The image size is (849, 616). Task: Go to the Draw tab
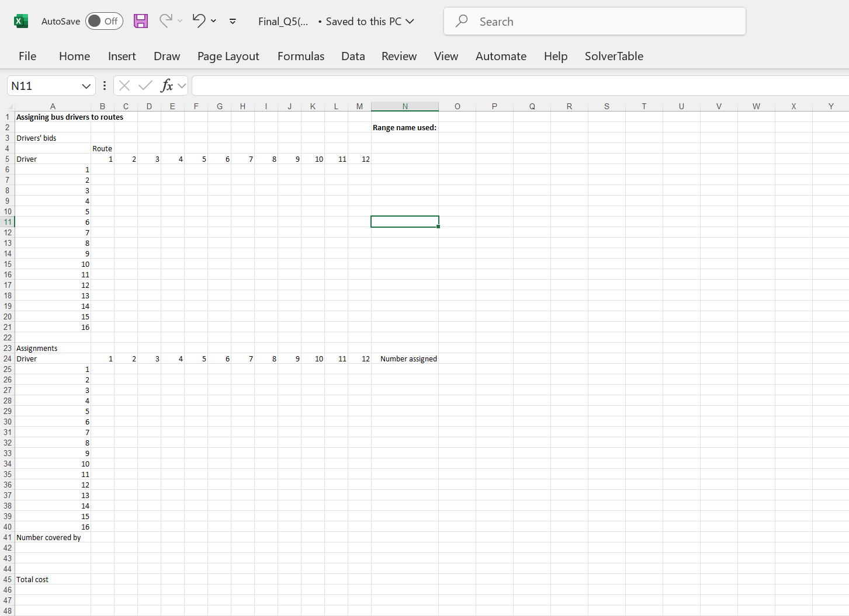coord(167,56)
